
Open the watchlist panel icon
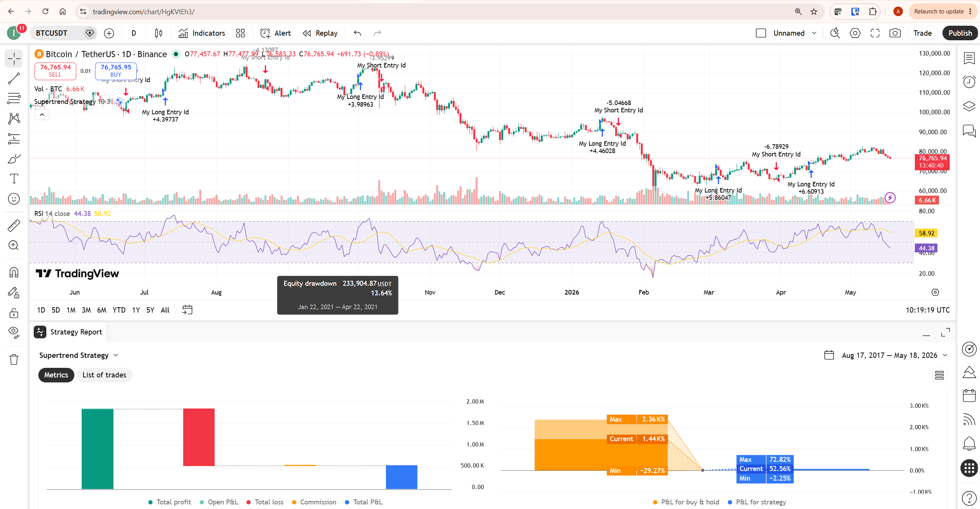tap(969, 59)
